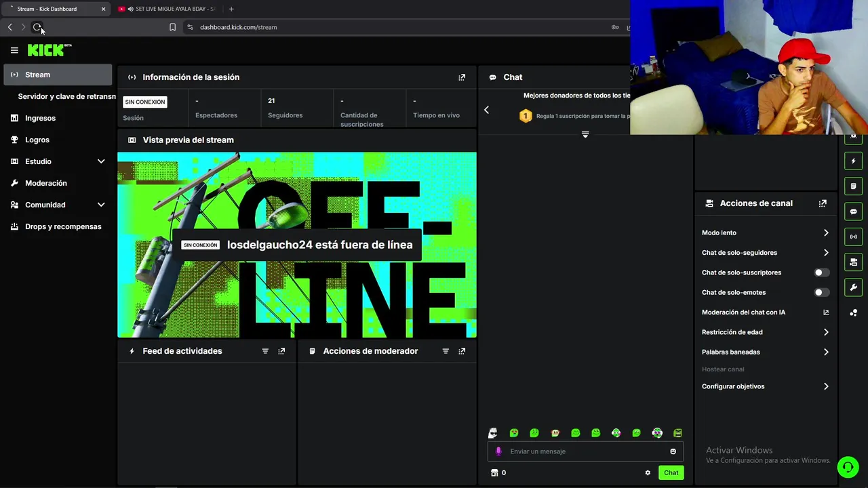Screen dimensions: 868x488
Task: Open a new browser tab
Action: [231, 9]
